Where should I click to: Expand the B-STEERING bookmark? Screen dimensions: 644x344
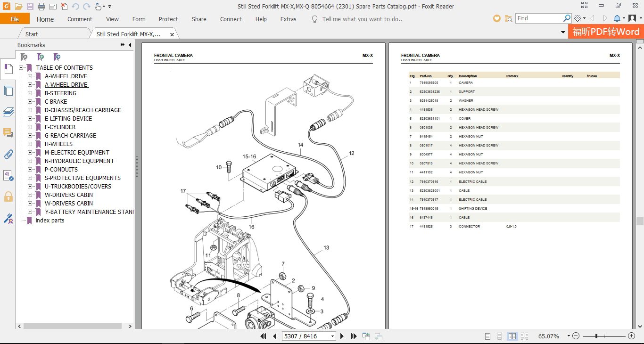pyautogui.click(x=30, y=93)
